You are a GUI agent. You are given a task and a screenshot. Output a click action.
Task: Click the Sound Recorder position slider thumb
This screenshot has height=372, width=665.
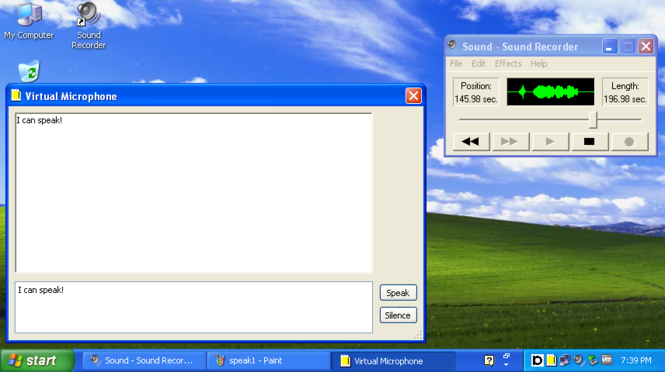594,120
